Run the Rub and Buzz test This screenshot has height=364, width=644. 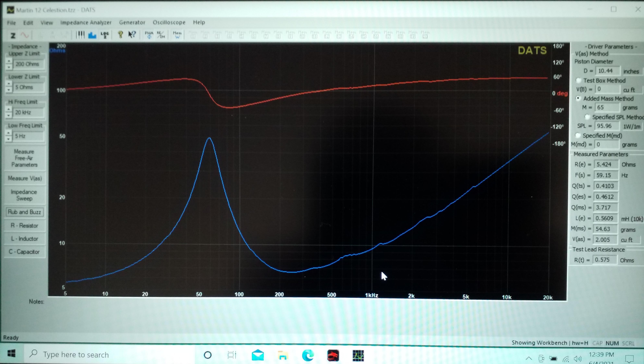(24, 212)
